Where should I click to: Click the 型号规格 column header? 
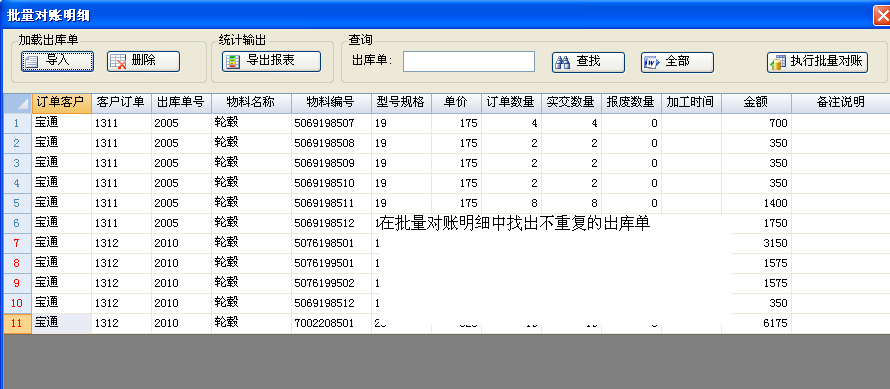click(401, 103)
